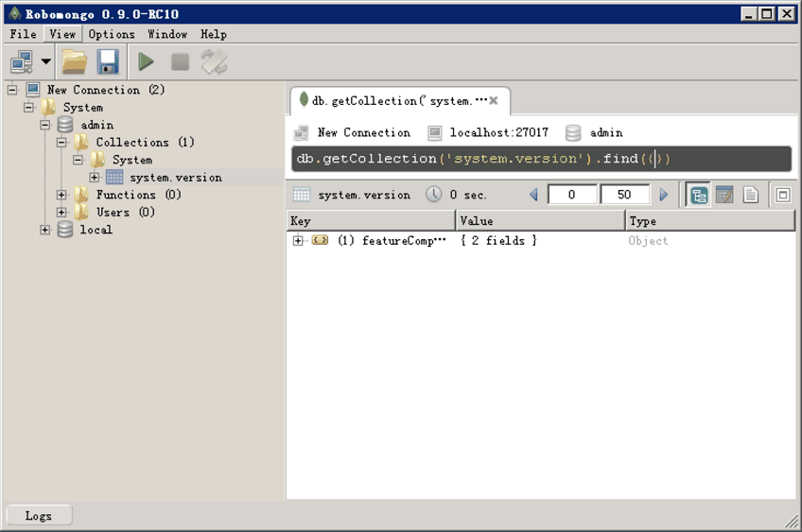The width and height of the screenshot is (802, 532).
Task: Click inside the query editor text box
Action: click(541, 159)
